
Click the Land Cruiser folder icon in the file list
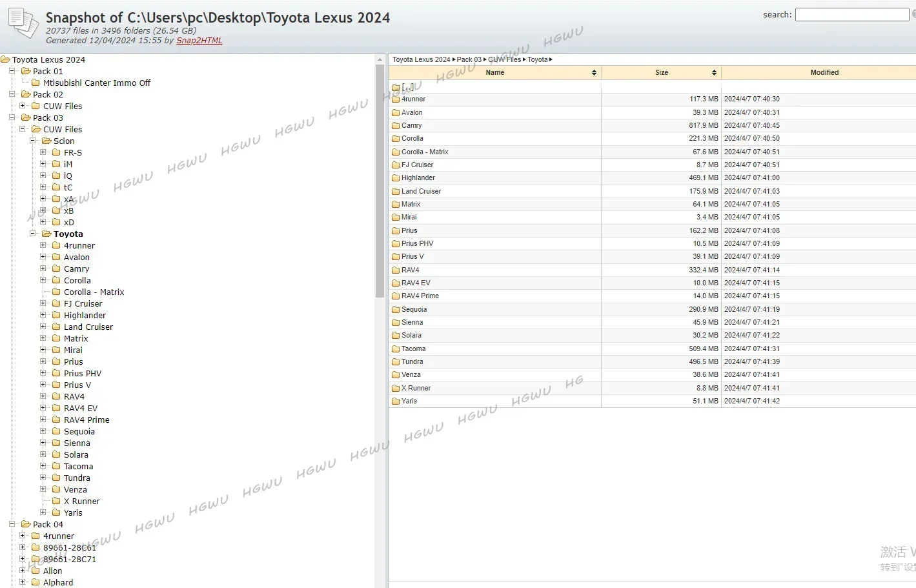[396, 191]
